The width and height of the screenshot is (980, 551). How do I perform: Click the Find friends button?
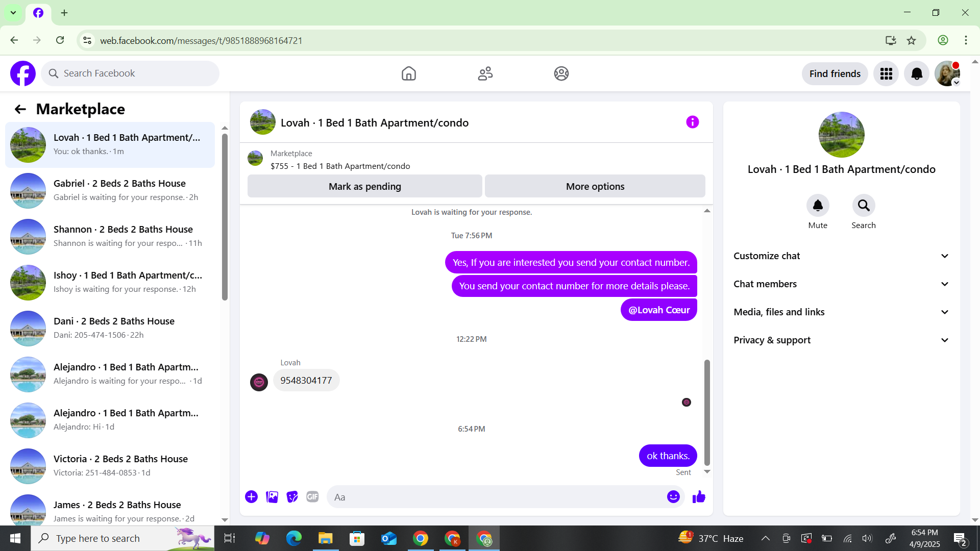pos(835,74)
